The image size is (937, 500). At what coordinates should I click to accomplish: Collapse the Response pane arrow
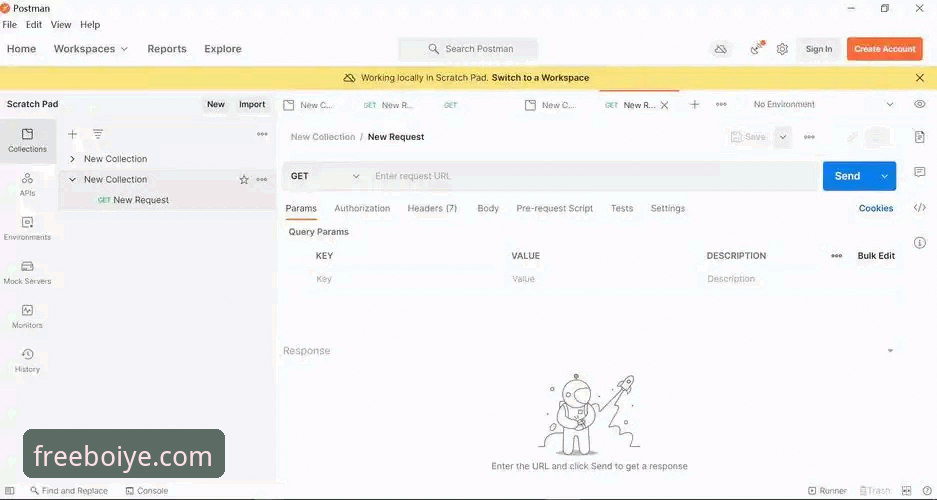click(x=890, y=351)
